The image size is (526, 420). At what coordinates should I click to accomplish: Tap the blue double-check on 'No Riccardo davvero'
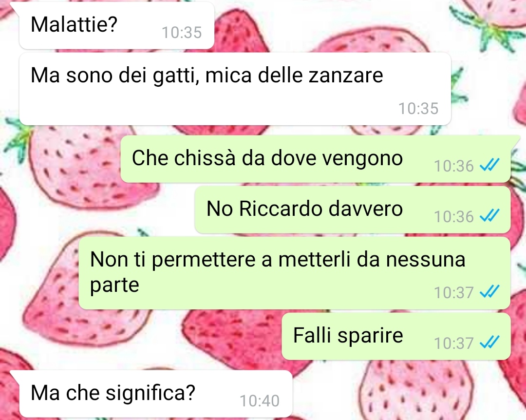point(489,215)
